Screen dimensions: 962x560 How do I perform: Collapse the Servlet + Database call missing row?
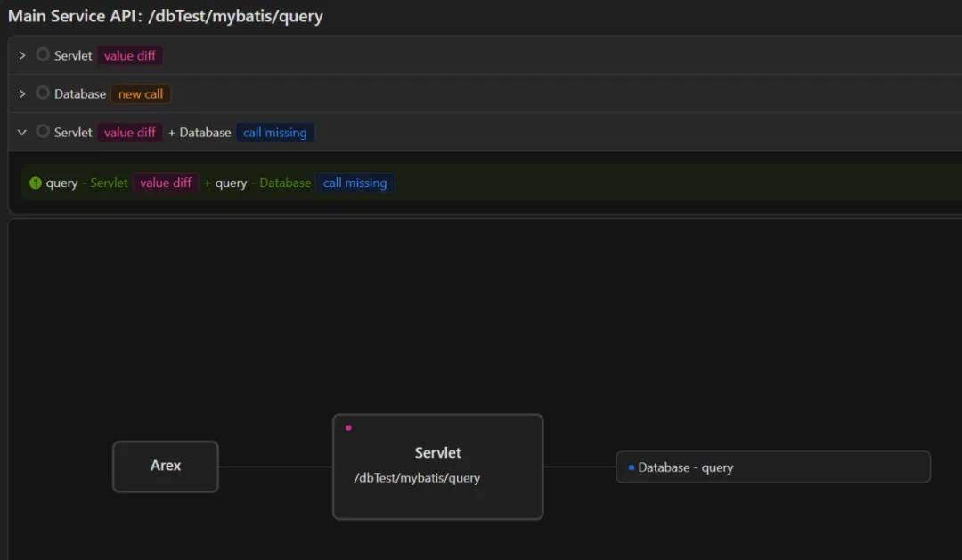pos(22,133)
